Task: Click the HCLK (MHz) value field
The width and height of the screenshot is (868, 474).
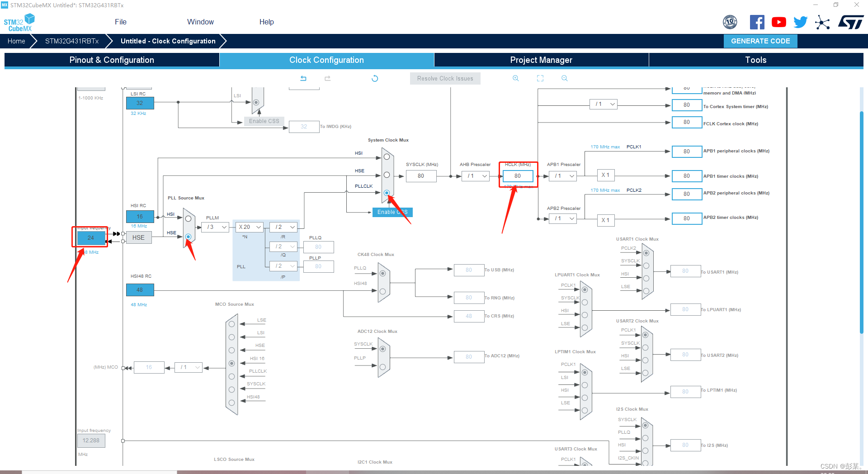Action: tap(518, 176)
